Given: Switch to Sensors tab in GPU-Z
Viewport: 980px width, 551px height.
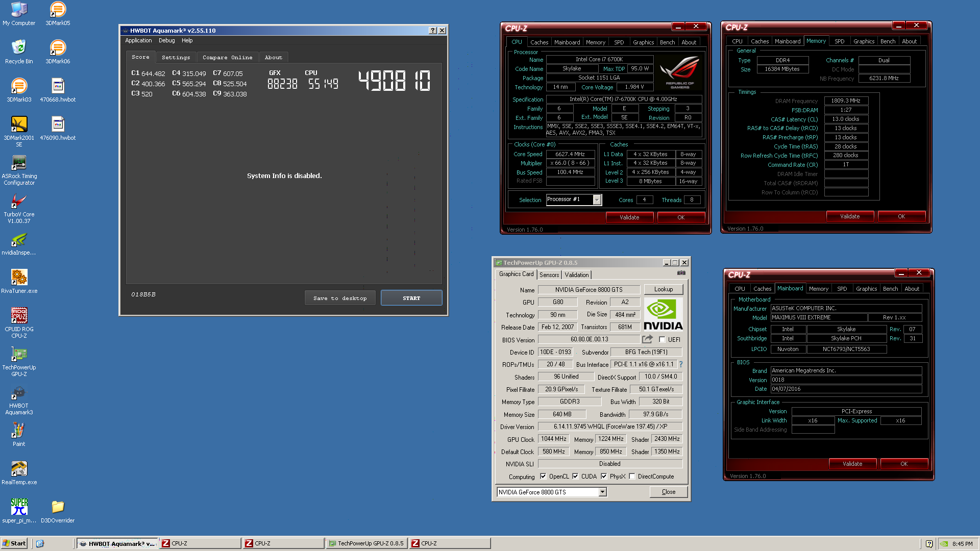Looking at the screenshot, I should click(x=549, y=275).
